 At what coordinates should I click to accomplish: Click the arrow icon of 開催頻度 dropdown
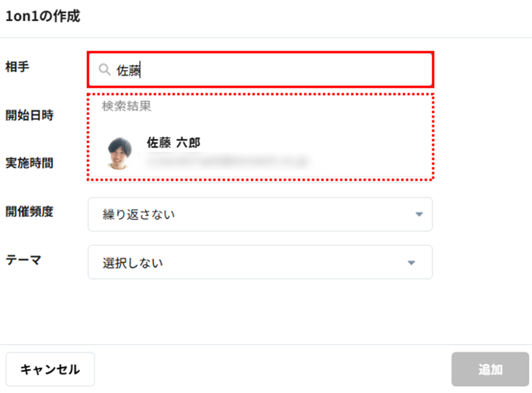coord(419,214)
